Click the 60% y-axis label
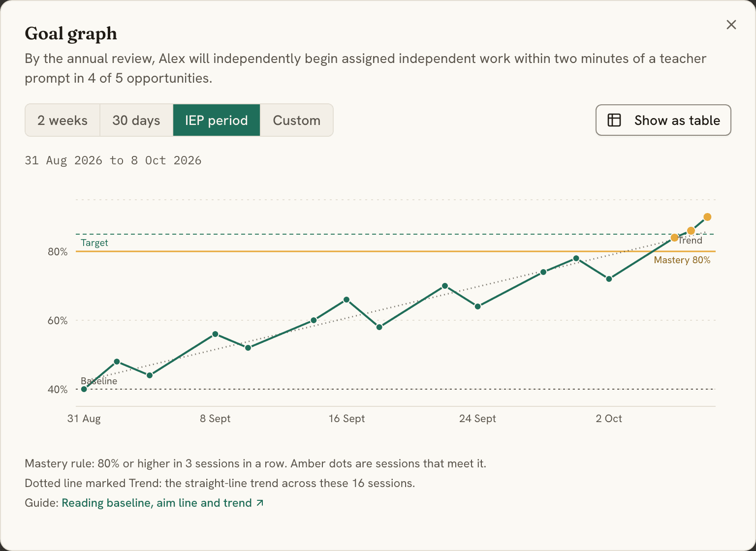 58,321
